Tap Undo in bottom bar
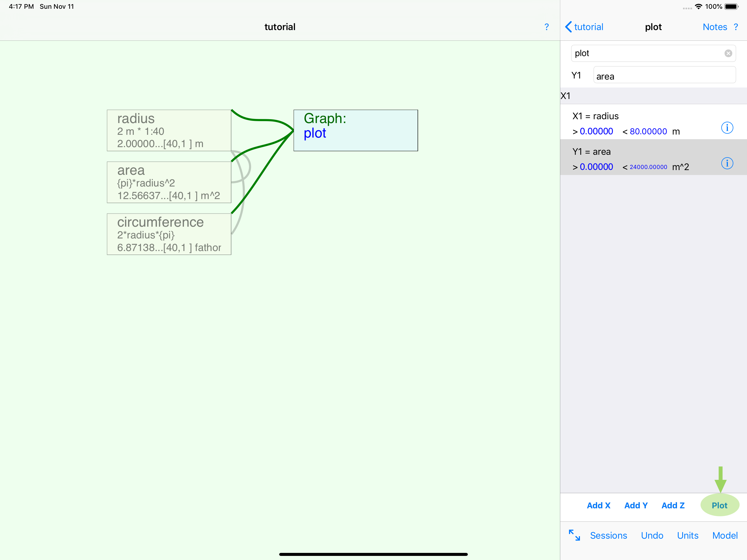 tap(652, 535)
